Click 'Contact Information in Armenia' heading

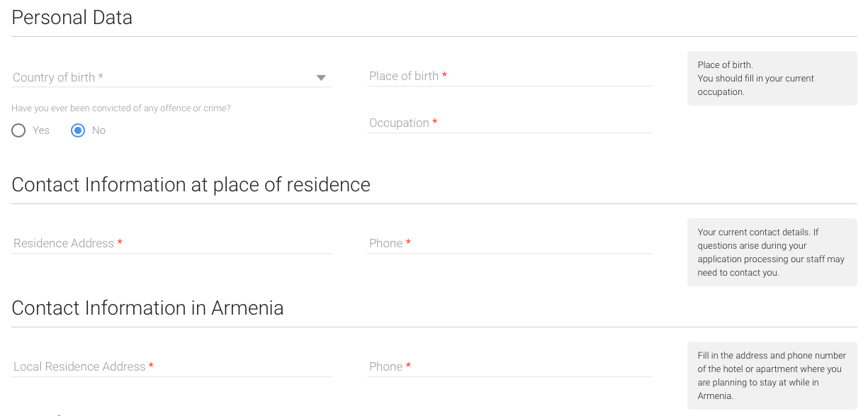coord(147,308)
